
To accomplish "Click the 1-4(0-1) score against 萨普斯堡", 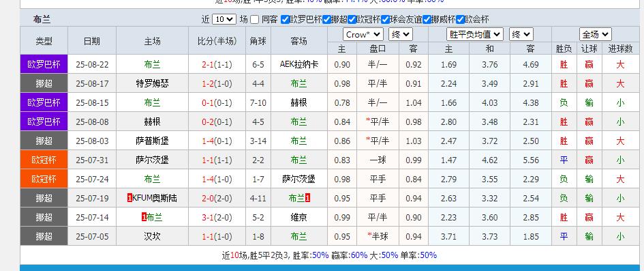I will [217, 141].
